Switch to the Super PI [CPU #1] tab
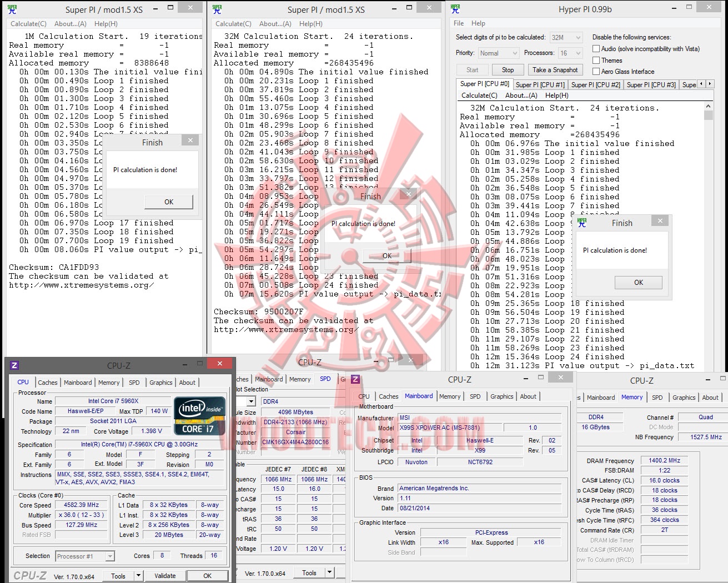 (x=540, y=84)
